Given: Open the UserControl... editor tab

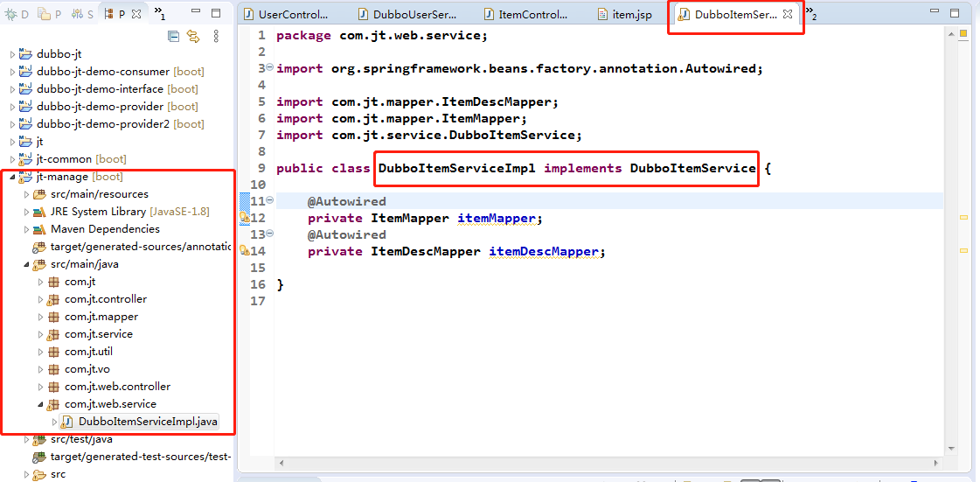Looking at the screenshot, I should click(286, 14).
